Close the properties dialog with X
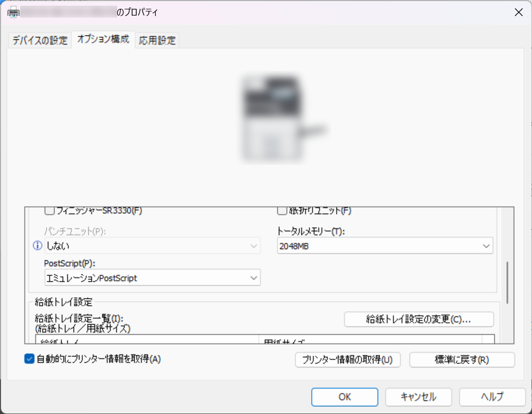Image resolution: width=532 pixels, height=414 pixels. (519, 12)
